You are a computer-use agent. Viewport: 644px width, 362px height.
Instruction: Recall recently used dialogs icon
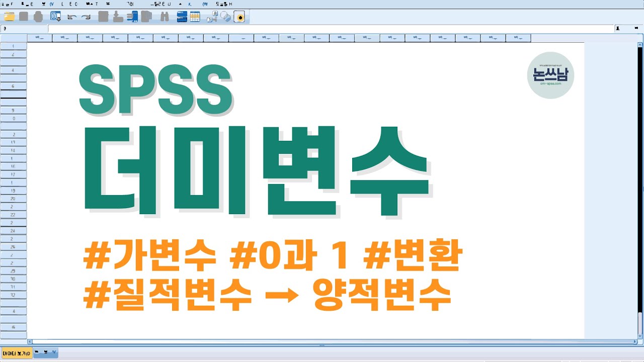[55, 17]
